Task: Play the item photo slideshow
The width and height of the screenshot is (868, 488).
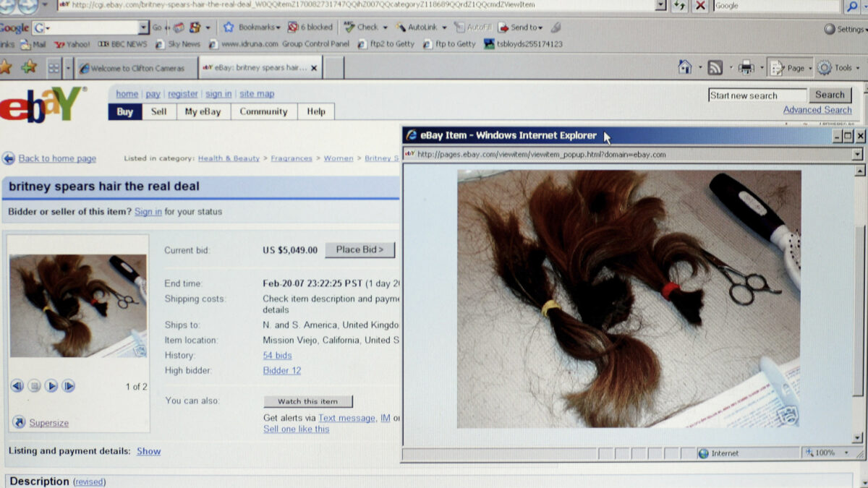Action: click(51, 386)
